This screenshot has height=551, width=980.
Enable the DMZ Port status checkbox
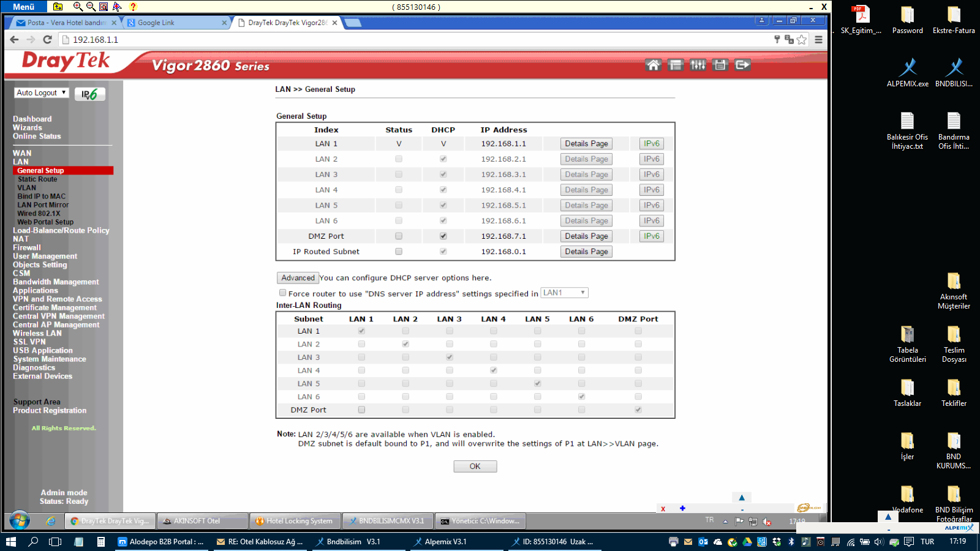399,236
